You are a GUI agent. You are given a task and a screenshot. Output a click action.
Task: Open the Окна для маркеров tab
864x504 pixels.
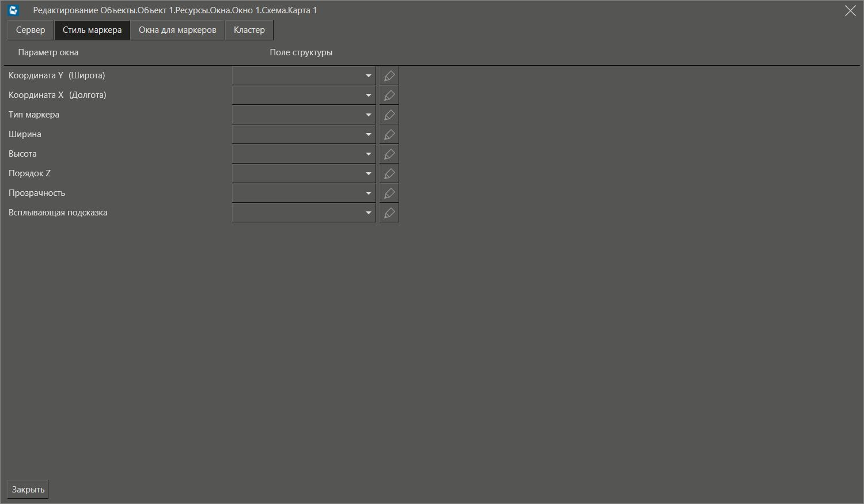click(x=177, y=30)
